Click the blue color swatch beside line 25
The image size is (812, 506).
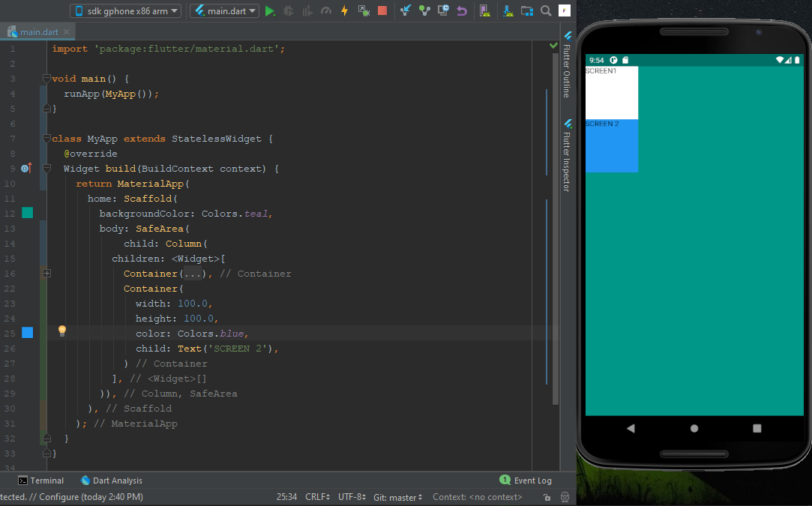tap(27, 332)
